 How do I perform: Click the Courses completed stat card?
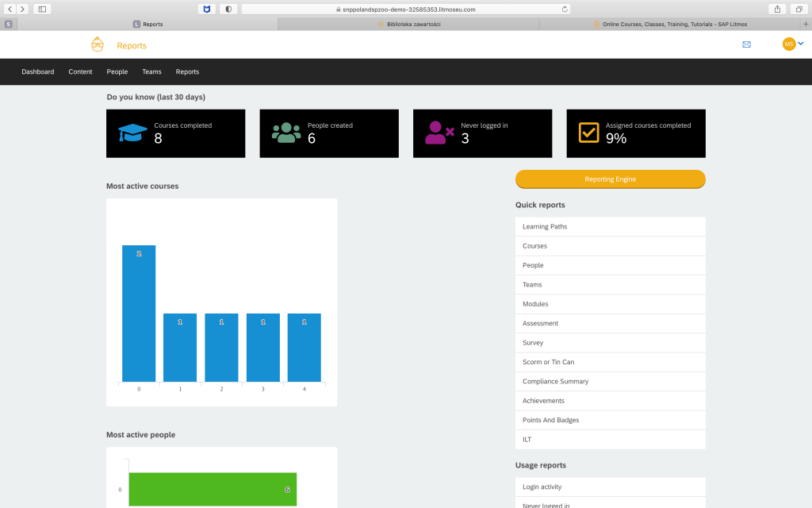(175, 133)
